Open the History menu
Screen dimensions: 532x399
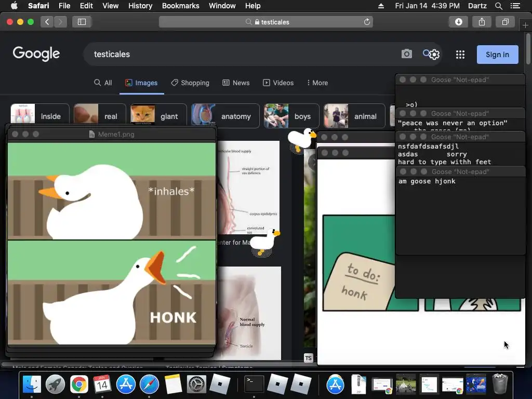tap(140, 6)
